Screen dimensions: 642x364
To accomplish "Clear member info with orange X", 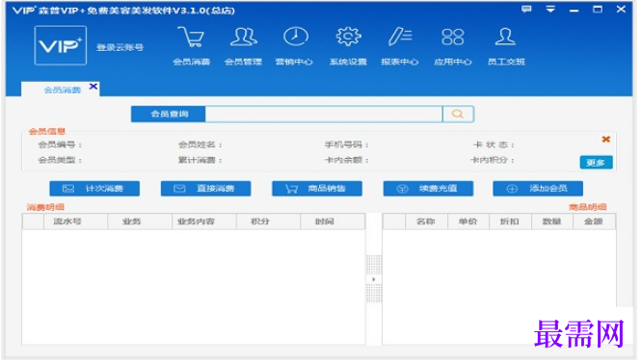I will tap(606, 140).
